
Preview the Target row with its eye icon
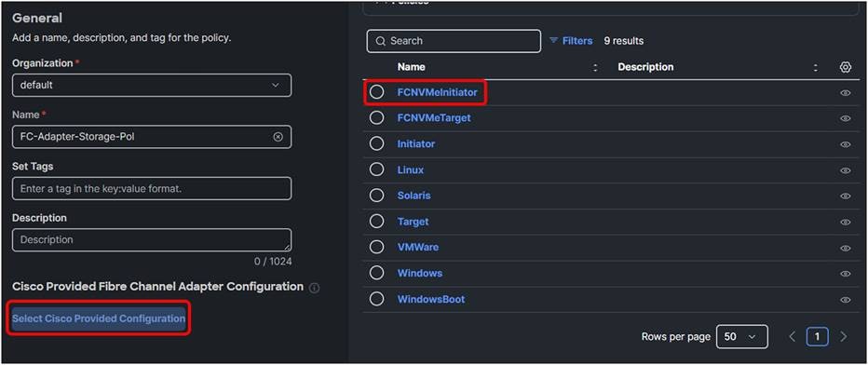[x=846, y=222]
